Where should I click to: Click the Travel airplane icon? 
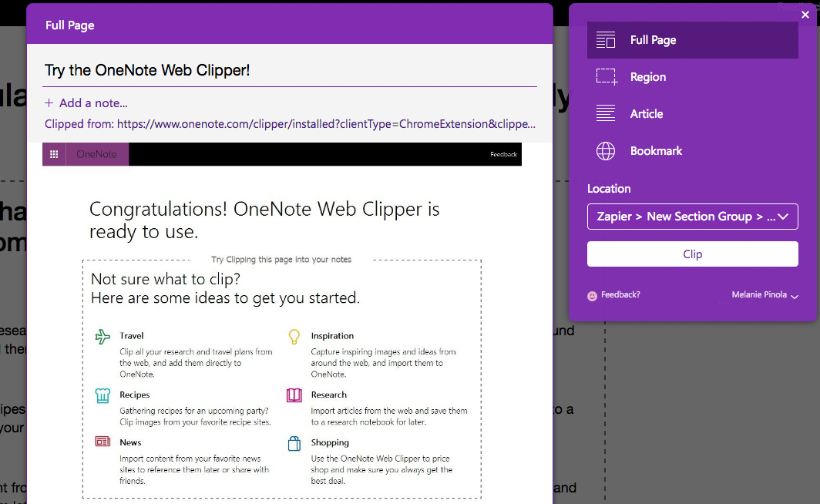coord(102,336)
